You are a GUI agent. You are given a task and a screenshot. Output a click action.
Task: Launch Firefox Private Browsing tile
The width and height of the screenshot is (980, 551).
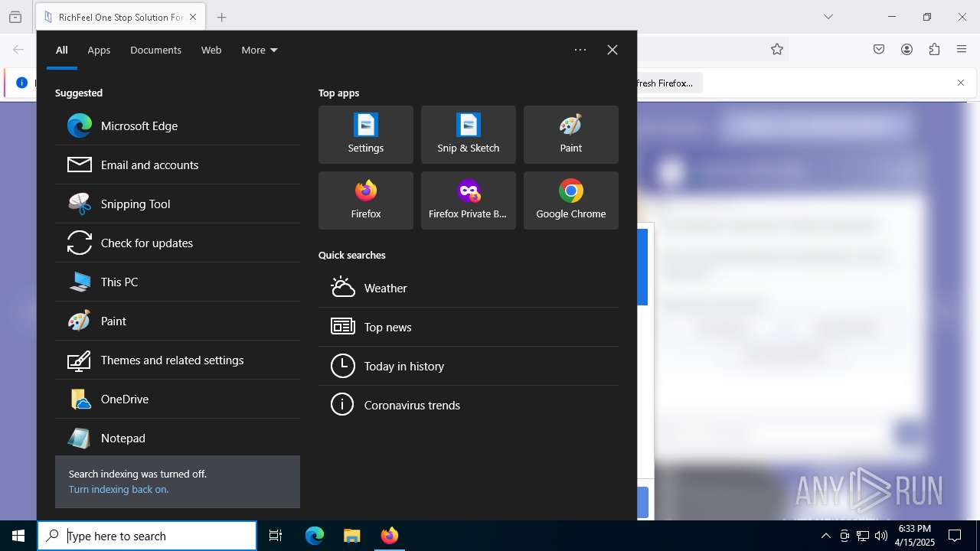click(x=469, y=201)
